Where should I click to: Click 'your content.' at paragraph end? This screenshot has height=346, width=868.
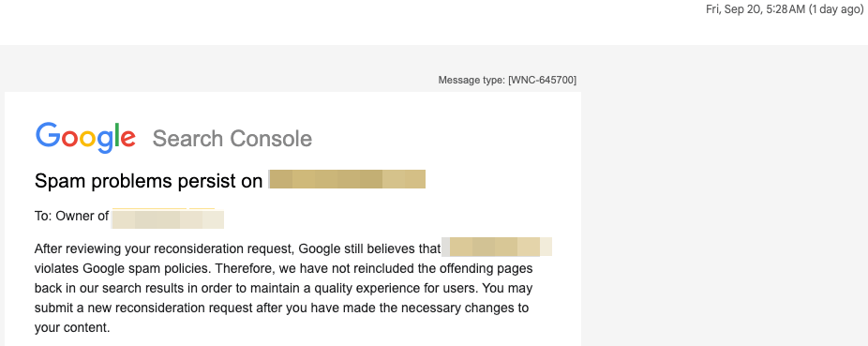72,327
